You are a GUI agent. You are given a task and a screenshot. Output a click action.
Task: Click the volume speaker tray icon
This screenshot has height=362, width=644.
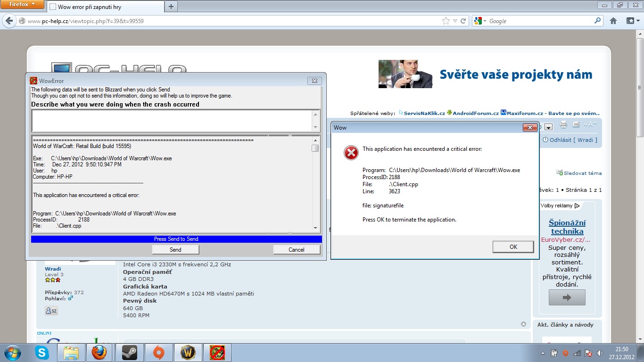tap(599, 353)
